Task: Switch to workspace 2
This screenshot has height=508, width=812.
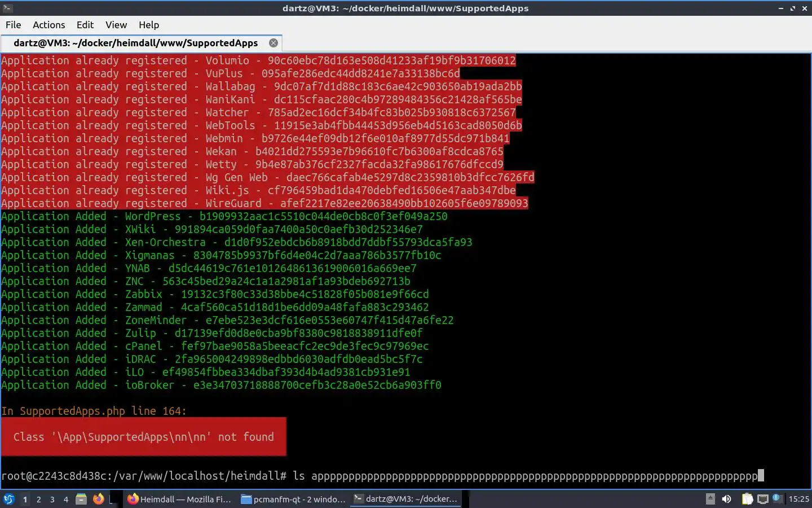Action: pyautogui.click(x=38, y=499)
